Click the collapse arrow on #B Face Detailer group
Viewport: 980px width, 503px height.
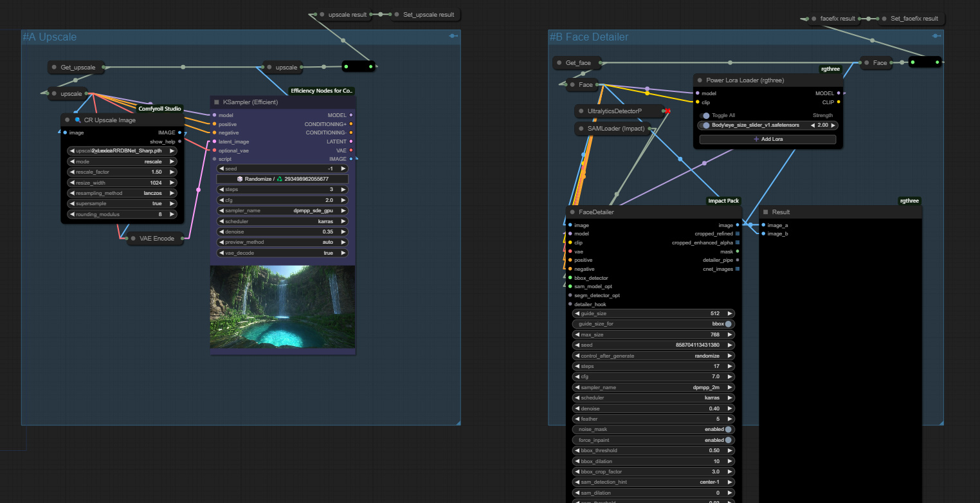936,37
